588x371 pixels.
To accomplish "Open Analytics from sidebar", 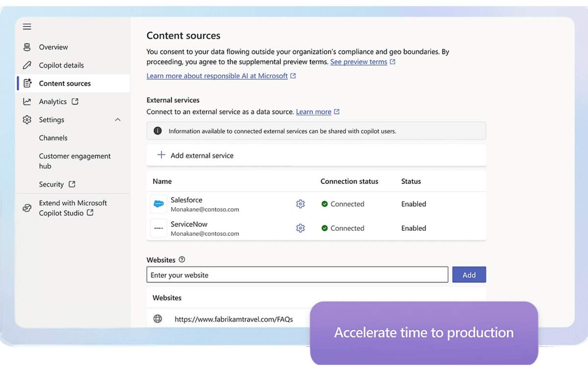I will [53, 101].
